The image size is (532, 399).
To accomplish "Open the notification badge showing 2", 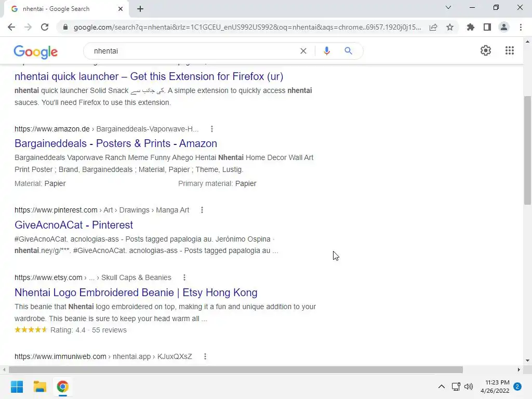I will tap(517, 387).
